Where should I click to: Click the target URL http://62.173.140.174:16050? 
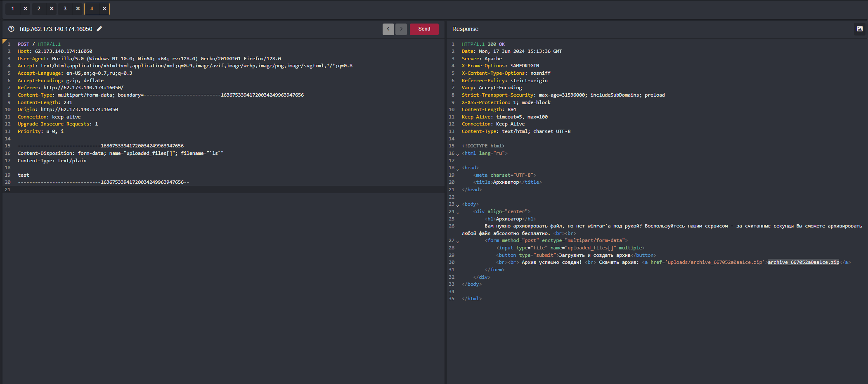[56, 29]
